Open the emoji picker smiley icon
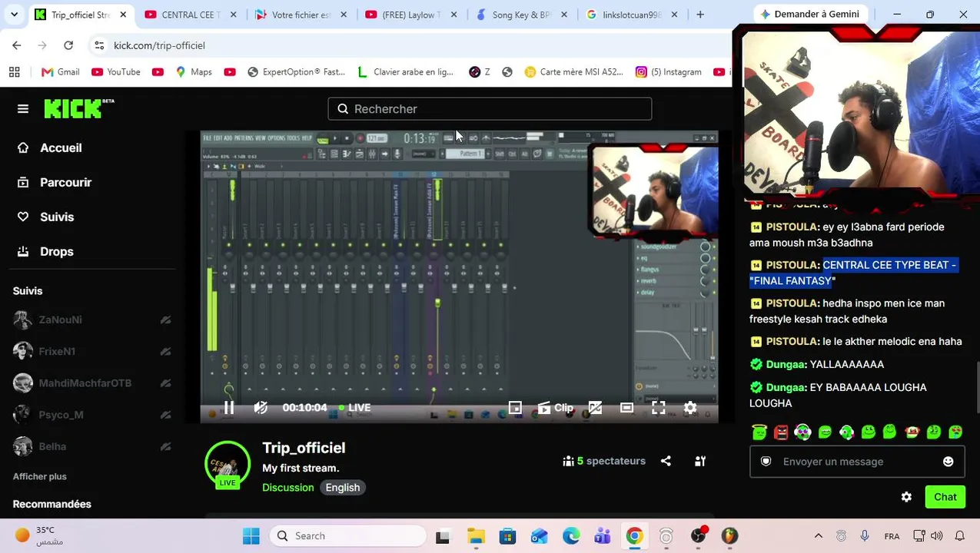This screenshot has width=980, height=553. point(948,462)
